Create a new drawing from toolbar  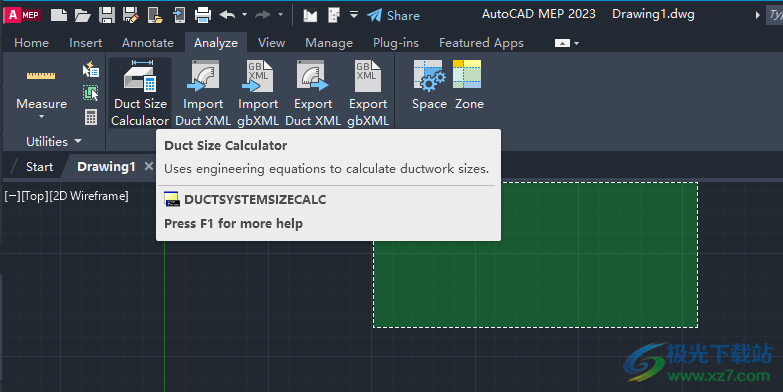(x=59, y=15)
